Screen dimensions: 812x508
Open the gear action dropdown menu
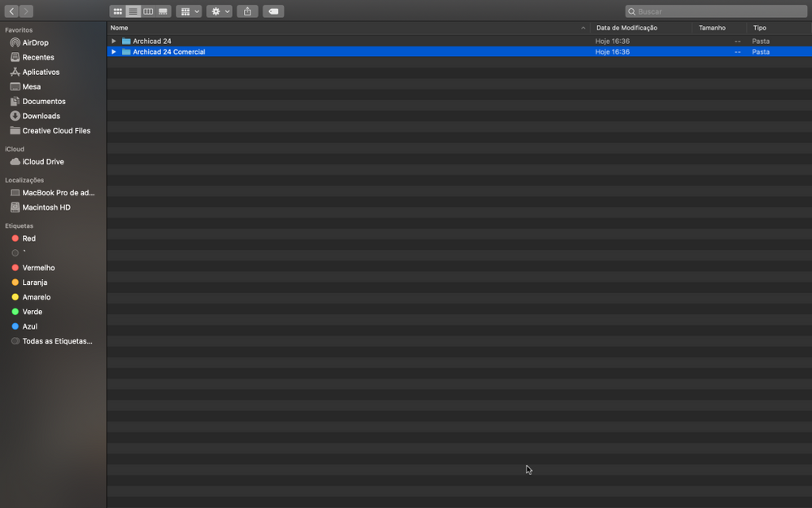(x=219, y=11)
